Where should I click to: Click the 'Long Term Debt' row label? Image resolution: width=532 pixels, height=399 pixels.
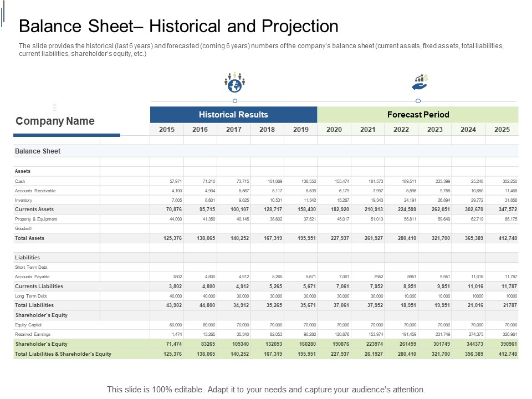(x=31, y=296)
